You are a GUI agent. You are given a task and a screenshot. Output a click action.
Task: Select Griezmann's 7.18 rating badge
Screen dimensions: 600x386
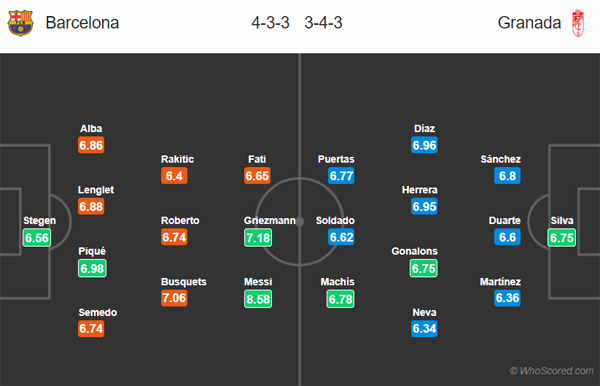click(x=258, y=238)
